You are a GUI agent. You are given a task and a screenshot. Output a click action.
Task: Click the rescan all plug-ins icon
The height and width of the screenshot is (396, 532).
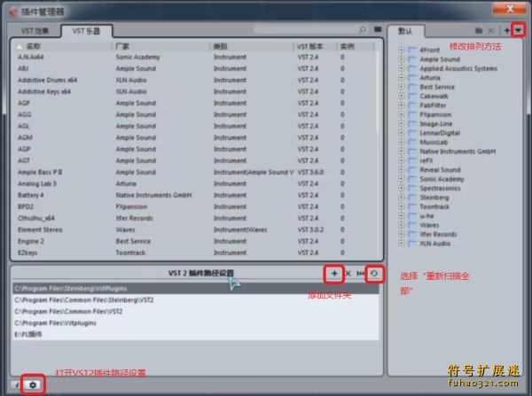374,273
